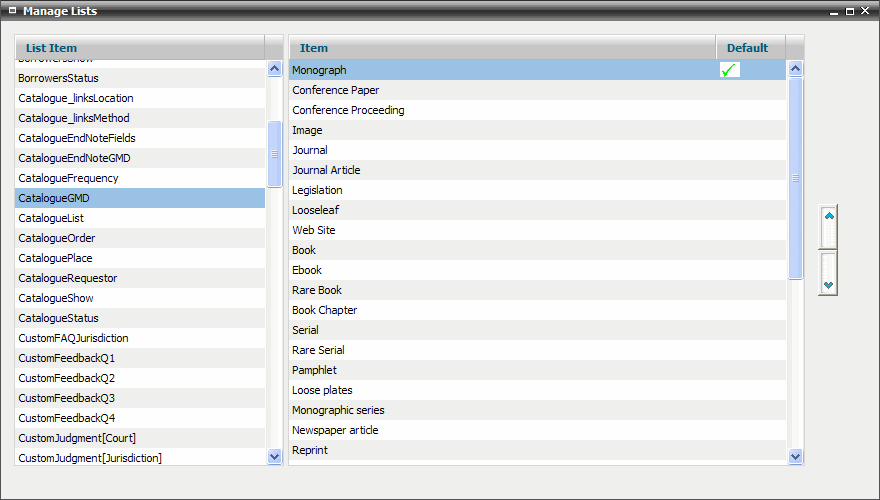The height and width of the screenshot is (500, 880).
Task: Toggle the Default checkmark for Monograph
Action: [x=730, y=70]
